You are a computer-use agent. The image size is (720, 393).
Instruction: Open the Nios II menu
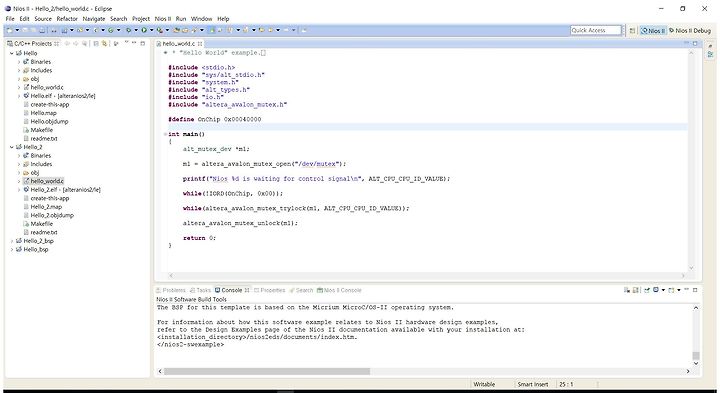(x=163, y=19)
